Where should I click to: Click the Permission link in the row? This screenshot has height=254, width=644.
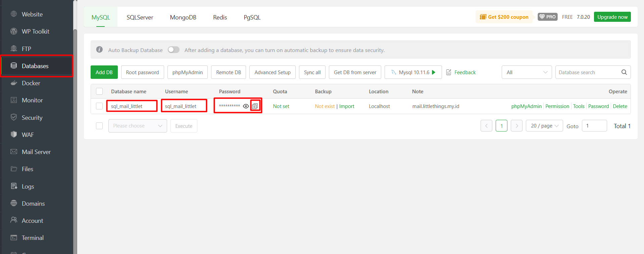[557, 106]
